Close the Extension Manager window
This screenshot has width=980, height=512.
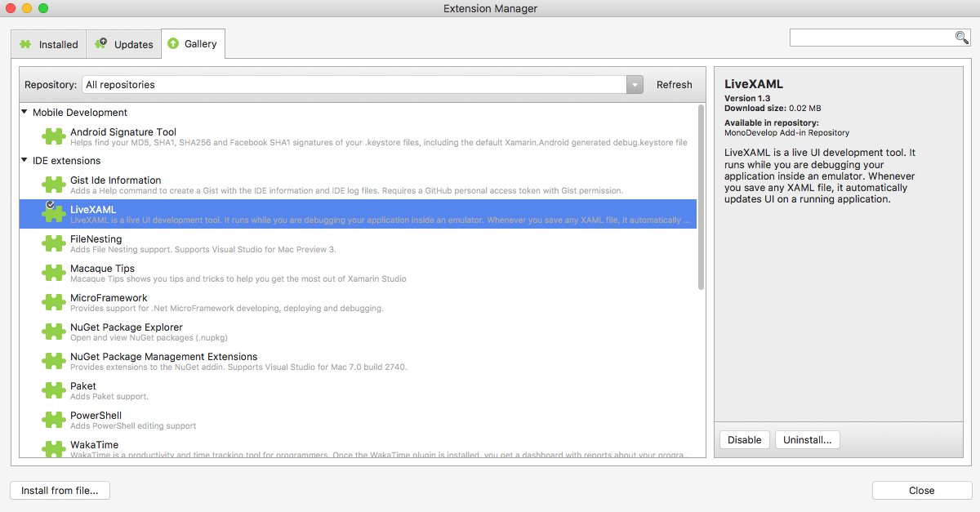tap(11, 8)
